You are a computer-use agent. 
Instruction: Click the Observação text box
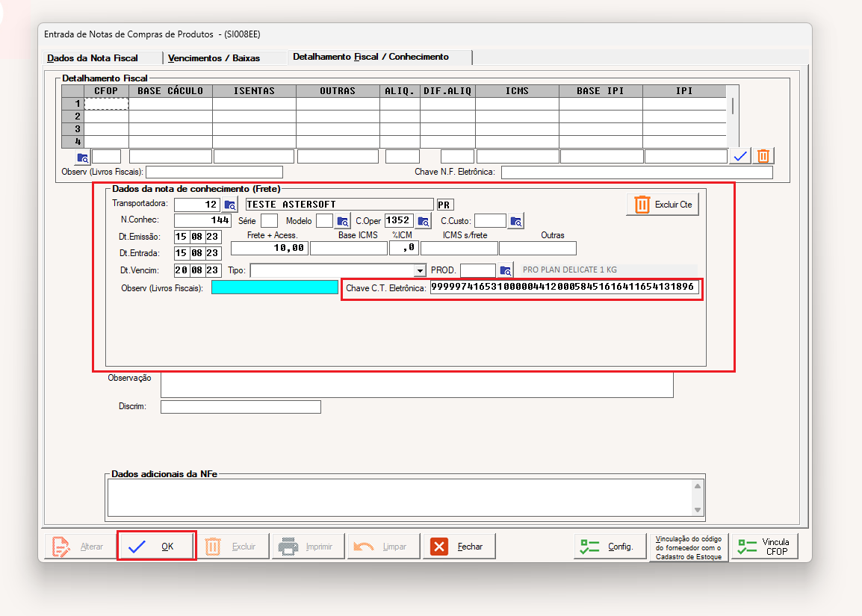[x=417, y=385]
